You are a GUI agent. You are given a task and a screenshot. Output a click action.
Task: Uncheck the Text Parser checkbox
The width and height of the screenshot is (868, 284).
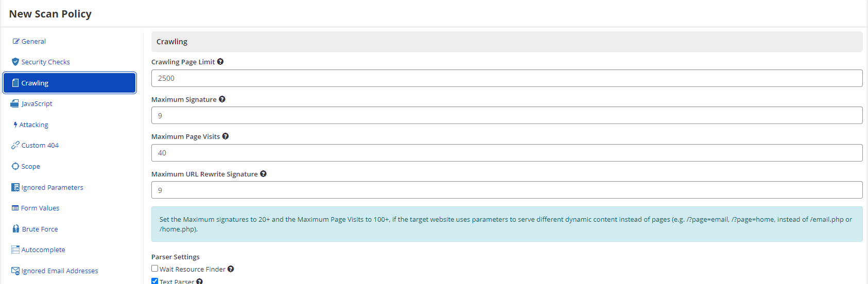coord(155,281)
